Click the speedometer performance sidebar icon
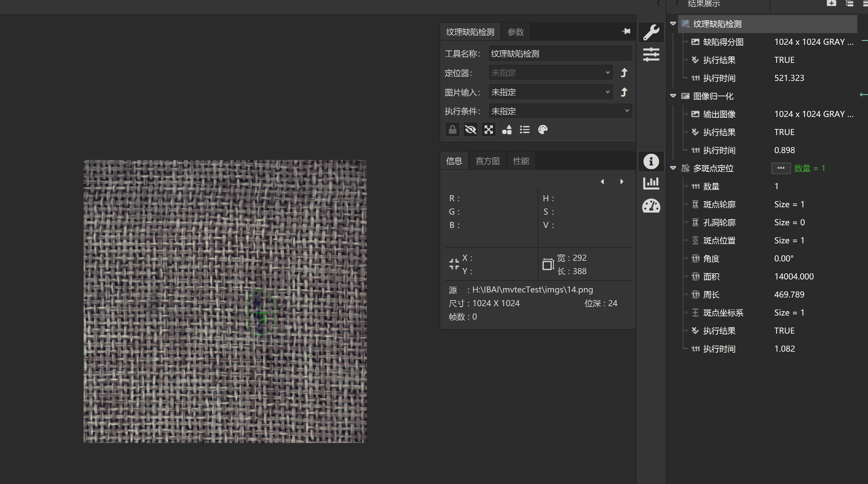This screenshot has height=484, width=868. point(651,206)
